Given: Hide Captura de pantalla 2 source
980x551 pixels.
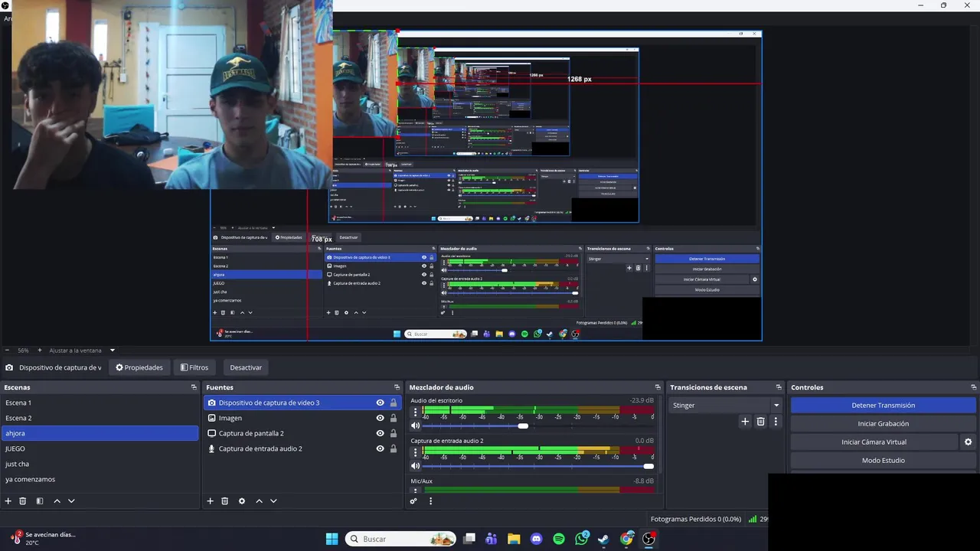Looking at the screenshot, I should [x=380, y=433].
